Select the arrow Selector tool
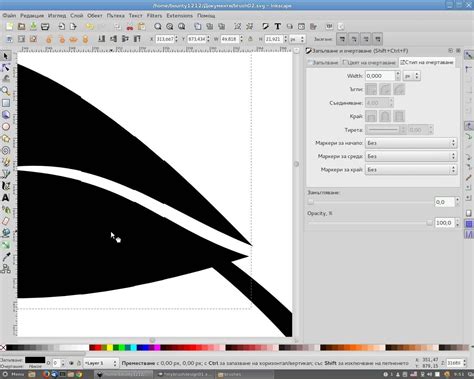Screen dimensions: 474x379 pos(5,56)
